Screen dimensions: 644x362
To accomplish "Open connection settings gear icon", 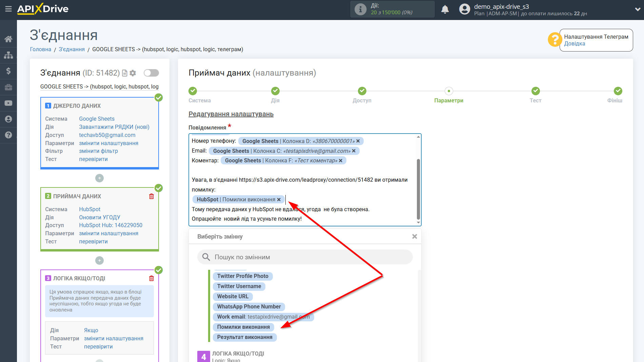I will [133, 73].
